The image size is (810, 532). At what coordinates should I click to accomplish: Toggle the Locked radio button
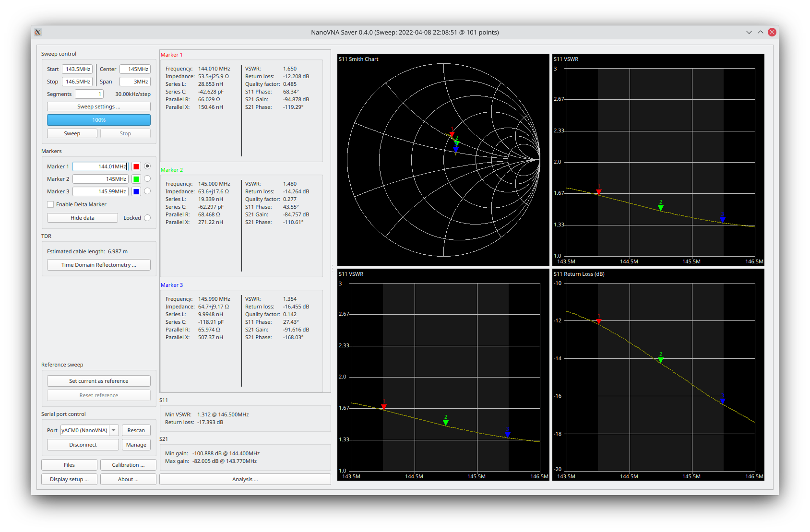pos(147,218)
